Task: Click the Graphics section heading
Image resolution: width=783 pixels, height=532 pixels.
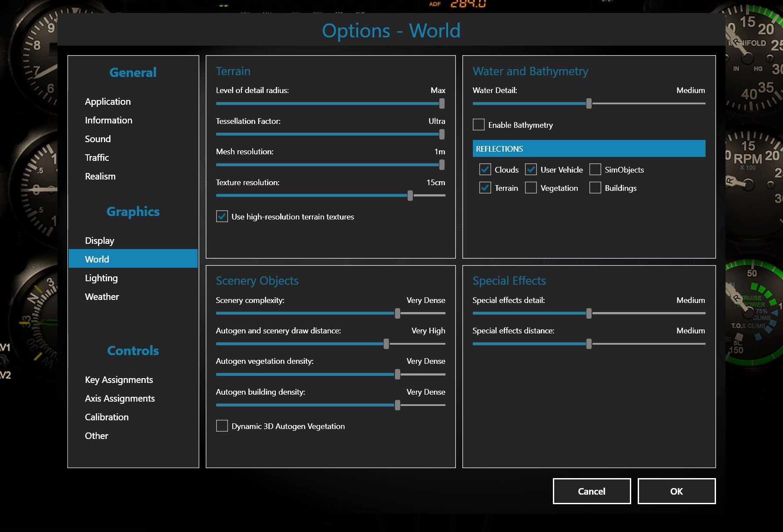Action: tap(133, 212)
